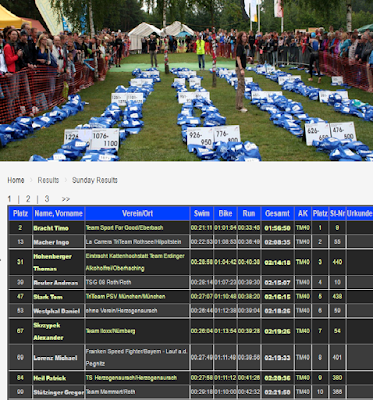Click Gesamt time 02:16:15
Viewport: 373px width, 400px height.
277,297
